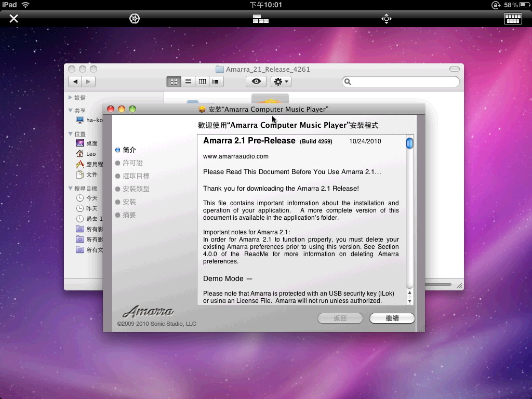Click the installer package icon in title bar
Screen dimensions: 532x399
pyautogui.click(x=202, y=109)
